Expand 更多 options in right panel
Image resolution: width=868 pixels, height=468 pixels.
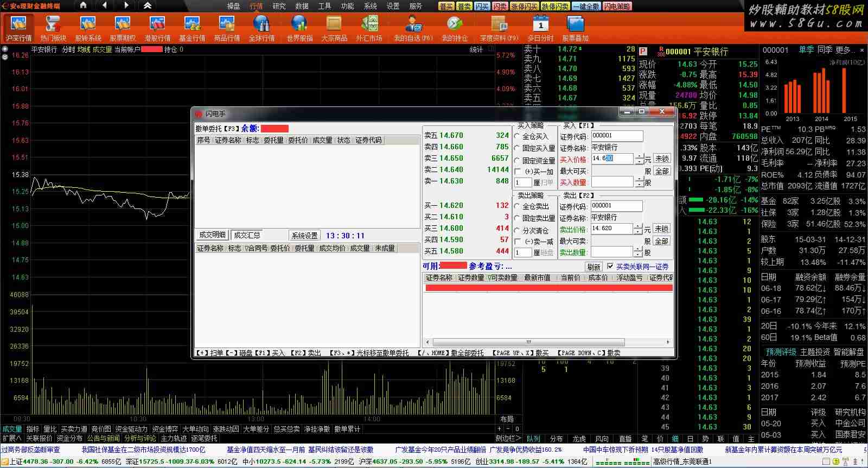click(x=846, y=50)
